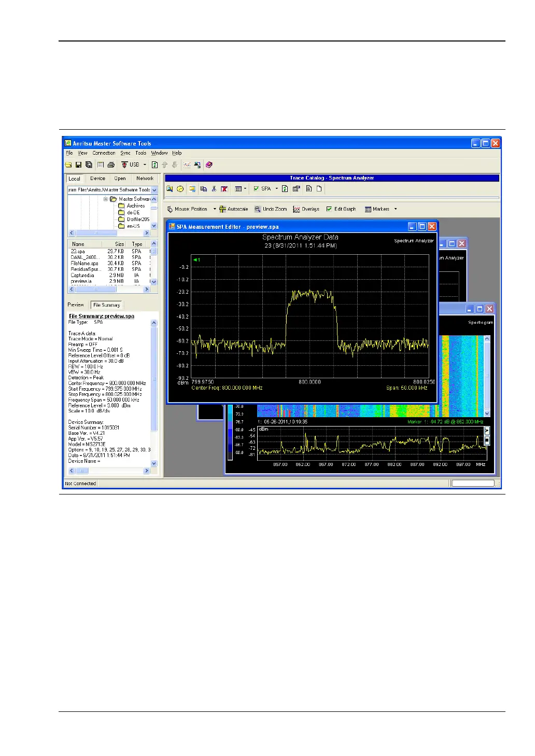535x756 pixels.
Task: Click the Print icon in main toolbar
Action: [x=111, y=165]
